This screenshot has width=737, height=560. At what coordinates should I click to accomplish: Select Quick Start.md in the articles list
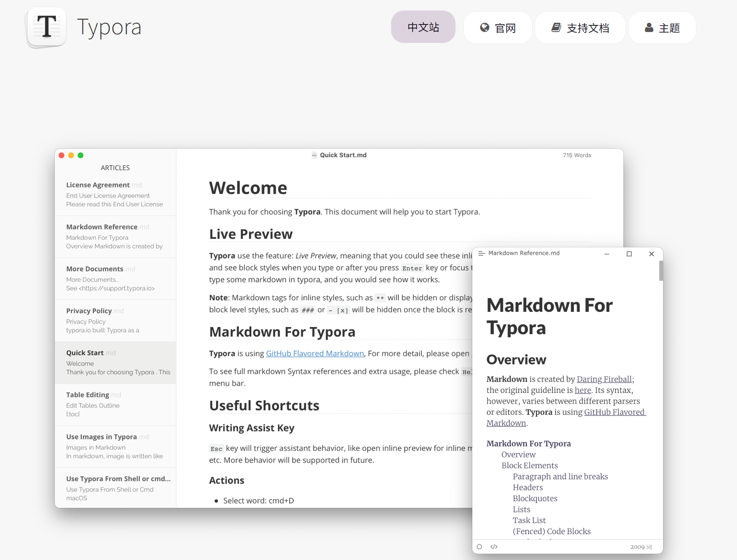click(115, 363)
